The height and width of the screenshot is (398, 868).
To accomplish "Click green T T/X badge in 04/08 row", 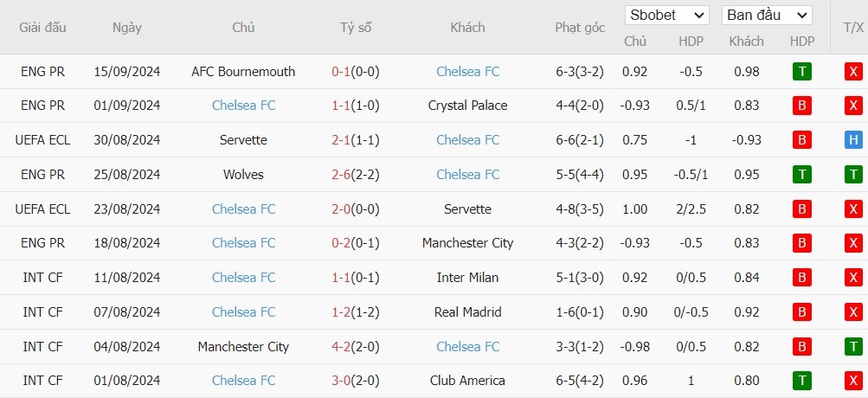I will (x=853, y=347).
